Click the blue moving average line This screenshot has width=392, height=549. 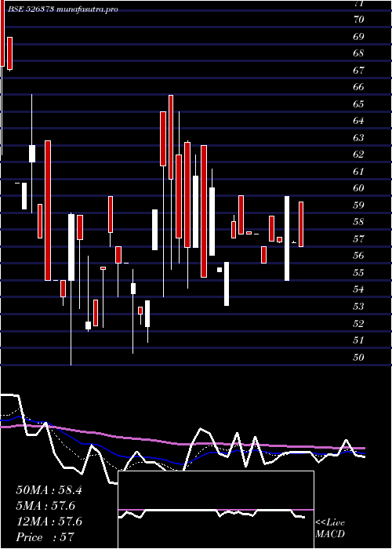182,463
